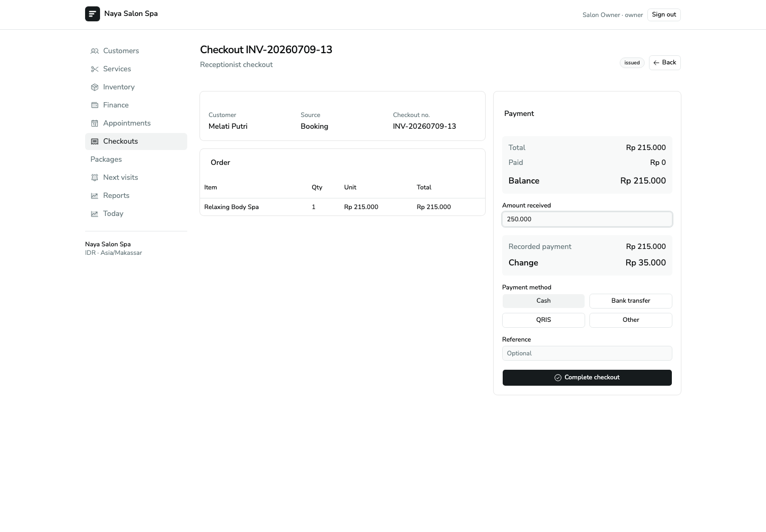Click the Order section heading
Screen dimensions: 766x532
(220, 163)
